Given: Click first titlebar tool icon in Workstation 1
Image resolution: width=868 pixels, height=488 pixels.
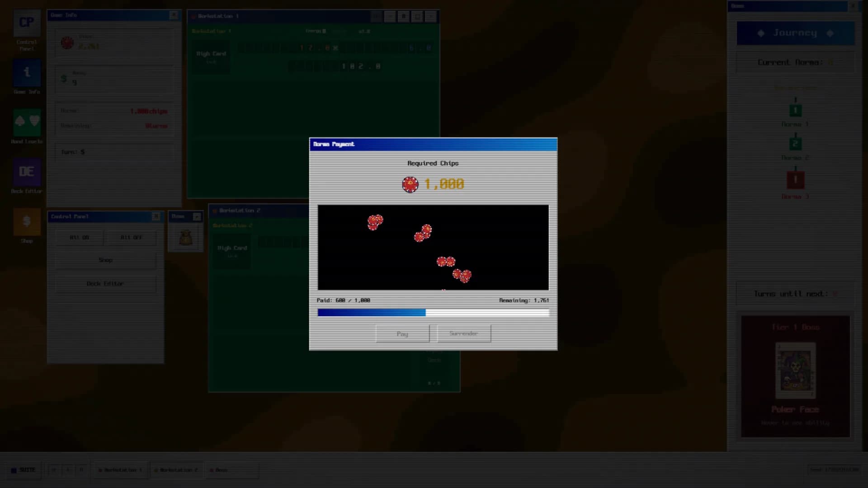Looking at the screenshot, I should 376,17.
